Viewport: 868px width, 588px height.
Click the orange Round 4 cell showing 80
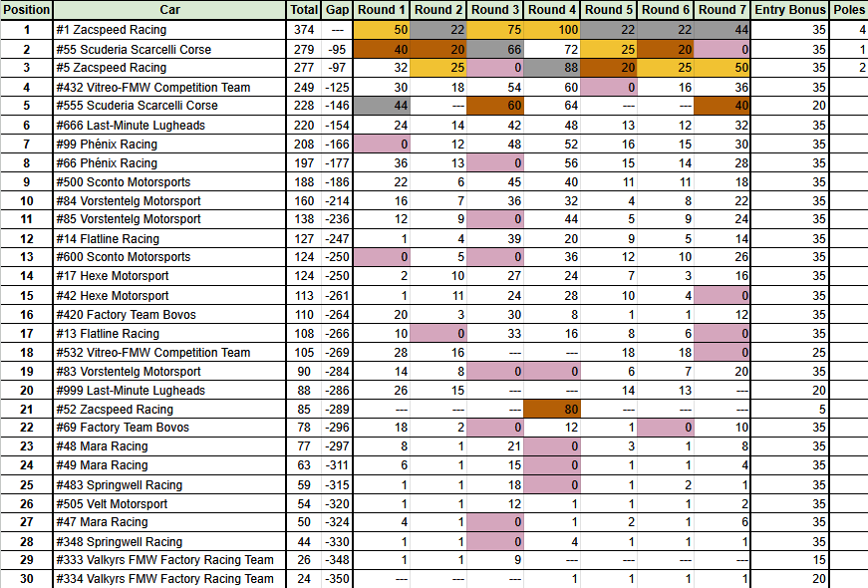(x=553, y=409)
